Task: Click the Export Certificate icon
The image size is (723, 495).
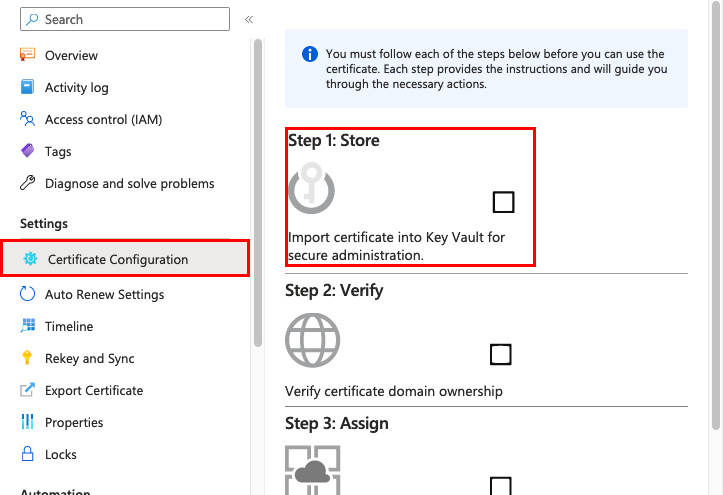Action: tap(28, 390)
